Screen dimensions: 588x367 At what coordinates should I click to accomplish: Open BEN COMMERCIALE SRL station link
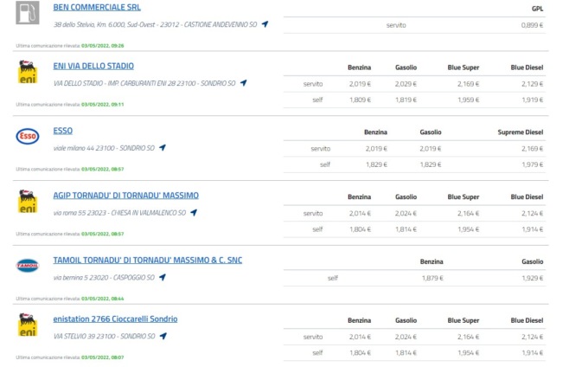point(97,7)
